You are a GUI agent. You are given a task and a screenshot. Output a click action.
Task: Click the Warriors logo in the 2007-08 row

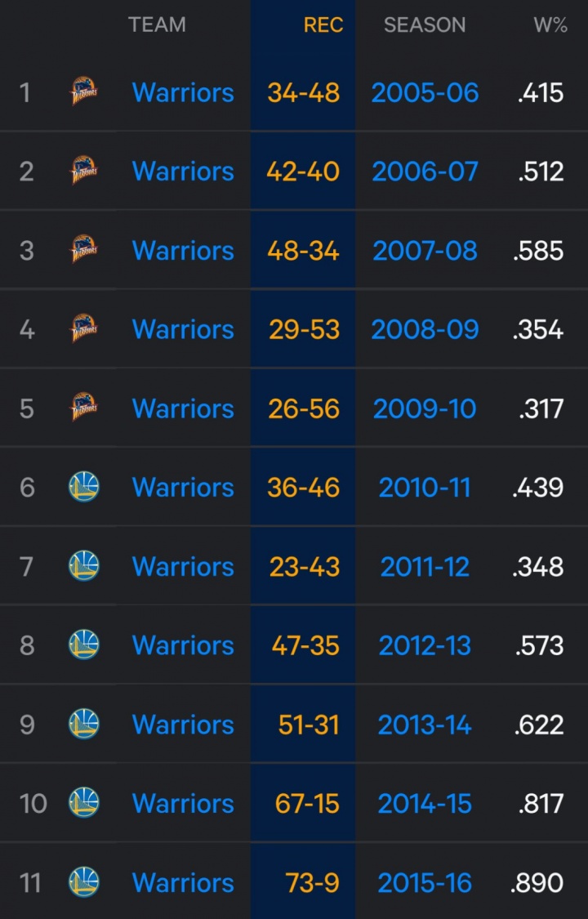83,250
